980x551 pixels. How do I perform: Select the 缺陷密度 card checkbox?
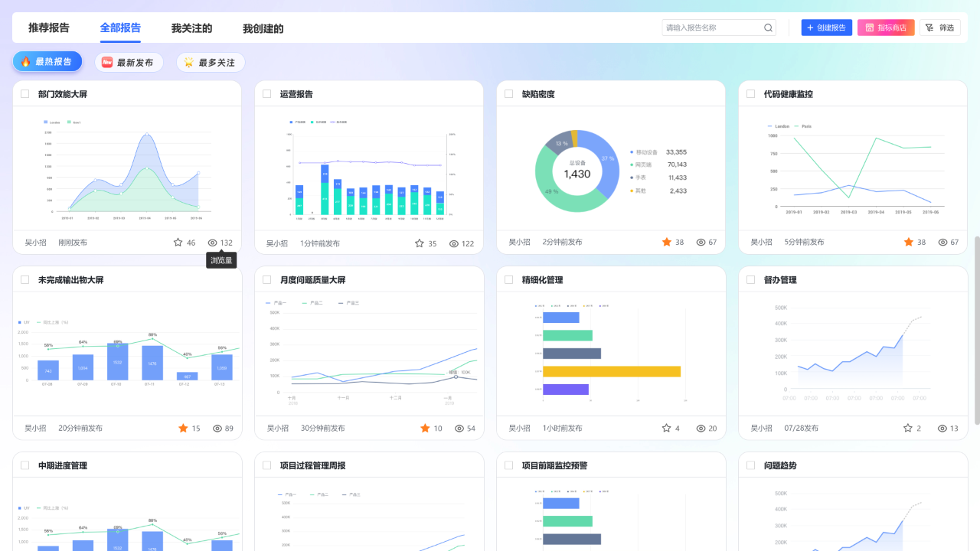(509, 94)
